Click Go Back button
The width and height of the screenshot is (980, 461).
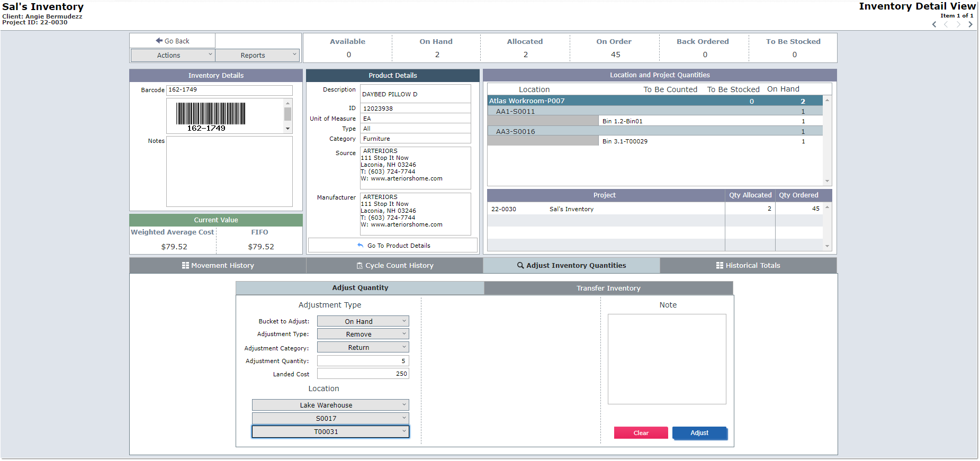click(x=173, y=41)
